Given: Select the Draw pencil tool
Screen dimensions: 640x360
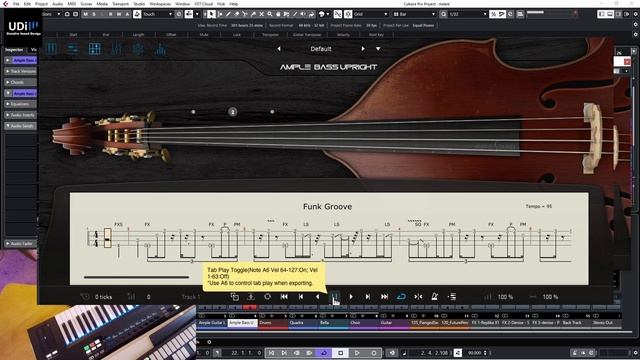Looking at the screenshot, I should [228, 14].
